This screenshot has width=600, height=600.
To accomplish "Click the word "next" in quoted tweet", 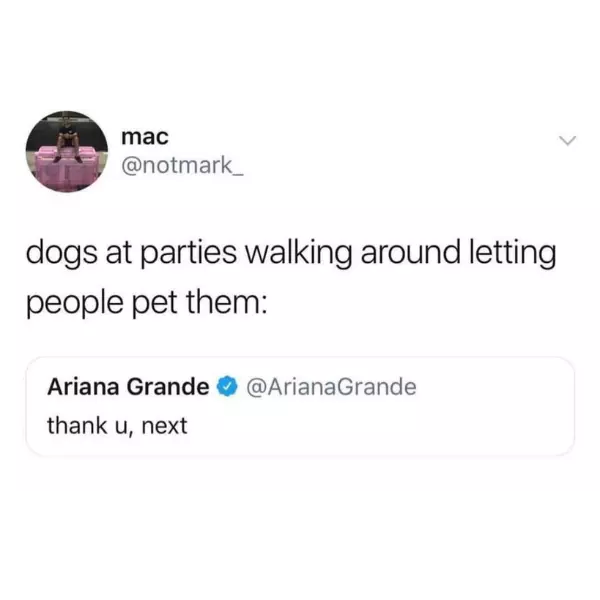I will [x=165, y=426].
